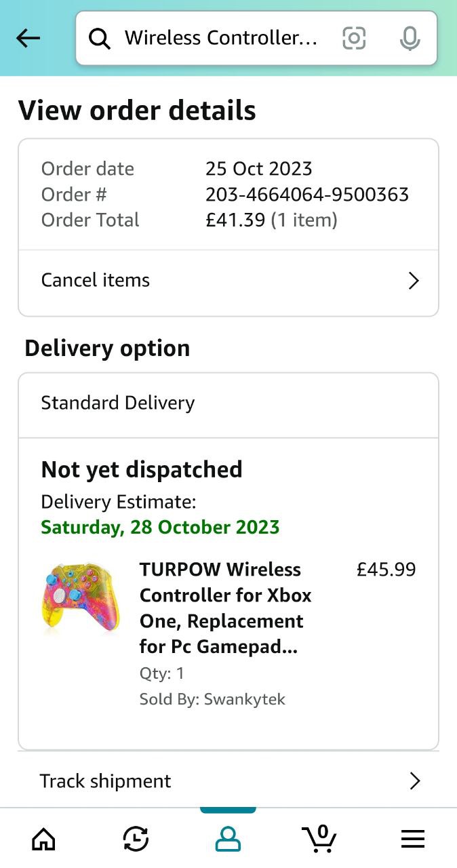Open camera lens search
The height and width of the screenshot is (868, 457).
pyautogui.click(x=354, y=39)
